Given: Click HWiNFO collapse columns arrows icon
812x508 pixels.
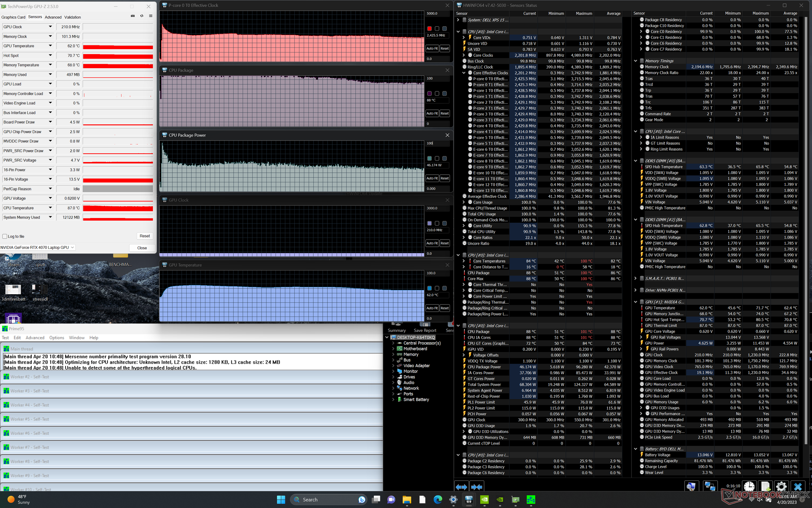Looking at the screenshot, I should coord(477,487).
